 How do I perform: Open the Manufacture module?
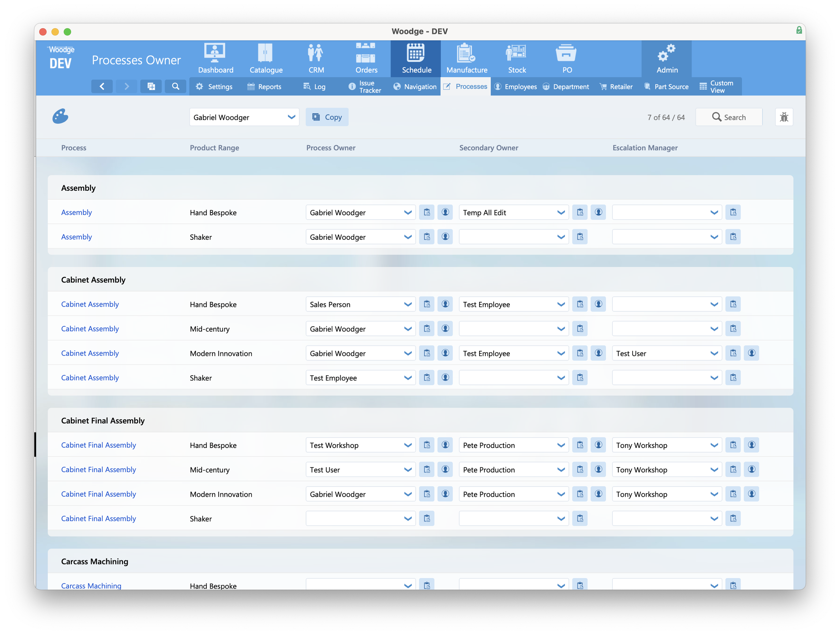(x=467, y=59)
